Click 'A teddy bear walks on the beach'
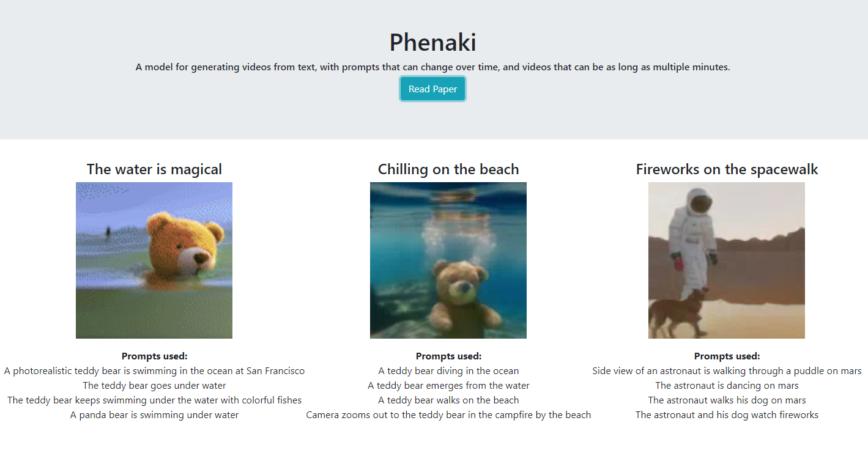 tap(448, 400)
